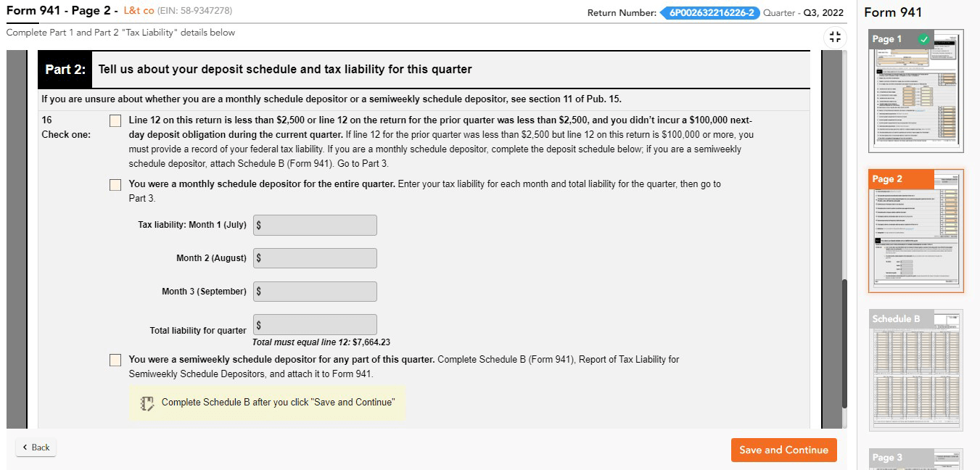Click the Back button

(35, 448)
